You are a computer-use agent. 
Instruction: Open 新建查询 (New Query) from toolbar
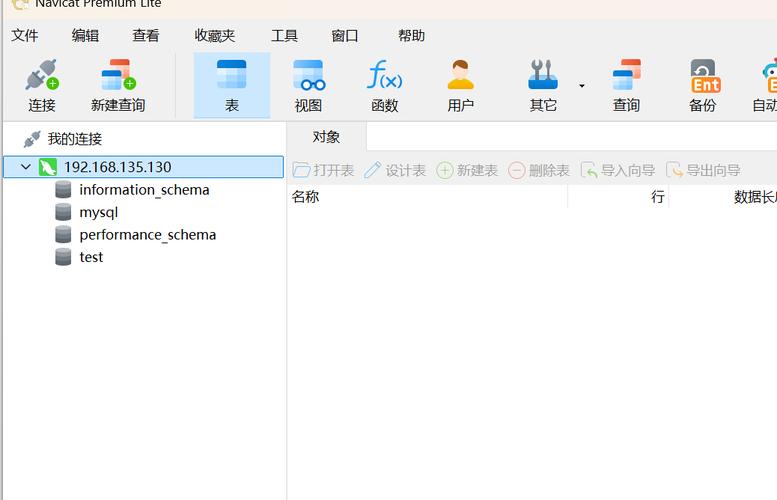[118, 86]
